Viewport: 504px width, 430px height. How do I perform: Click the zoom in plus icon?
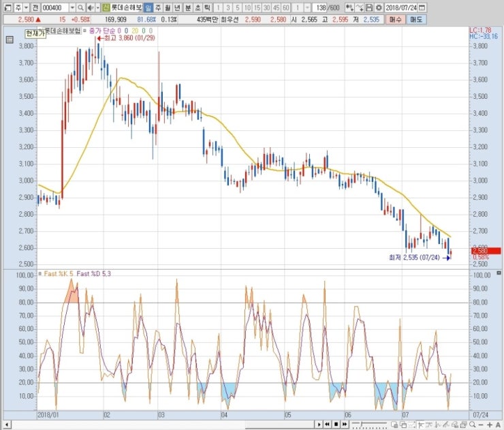coord(489,423)
